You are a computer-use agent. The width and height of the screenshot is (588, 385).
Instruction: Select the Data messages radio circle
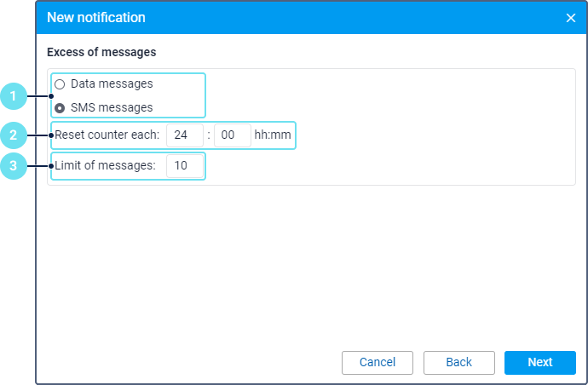pos(60,84)
